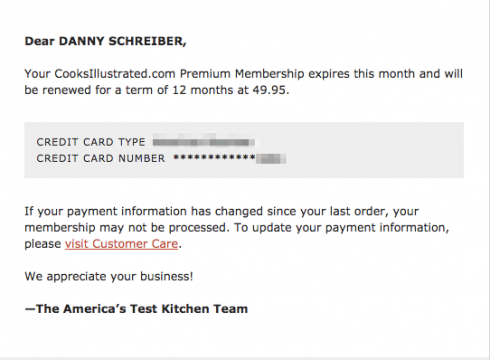Click the blurred credit card type value

coord(204,141)
